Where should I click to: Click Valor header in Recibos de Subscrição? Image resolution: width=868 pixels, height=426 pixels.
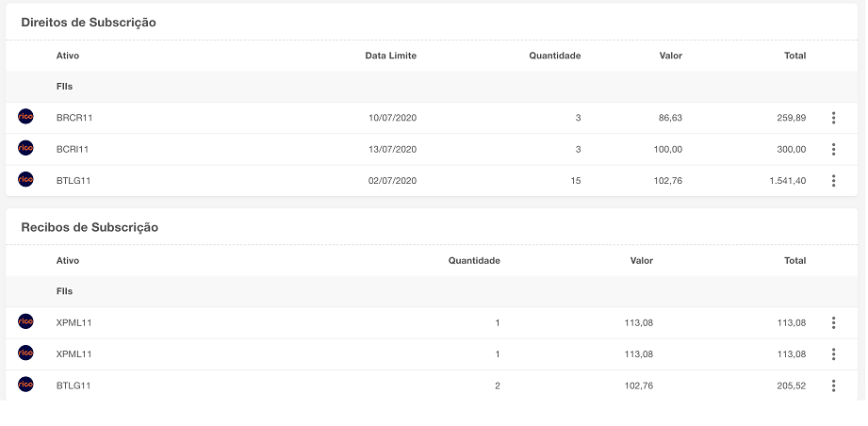pos(641,261)
